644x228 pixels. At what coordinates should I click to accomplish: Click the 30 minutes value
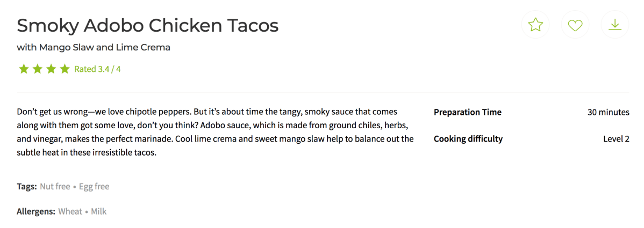[x=608, y=112]
